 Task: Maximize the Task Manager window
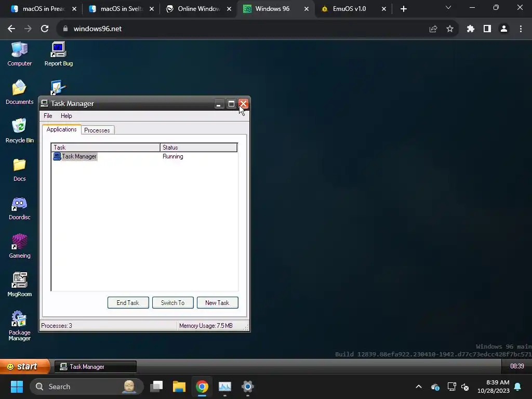[231, 104]
